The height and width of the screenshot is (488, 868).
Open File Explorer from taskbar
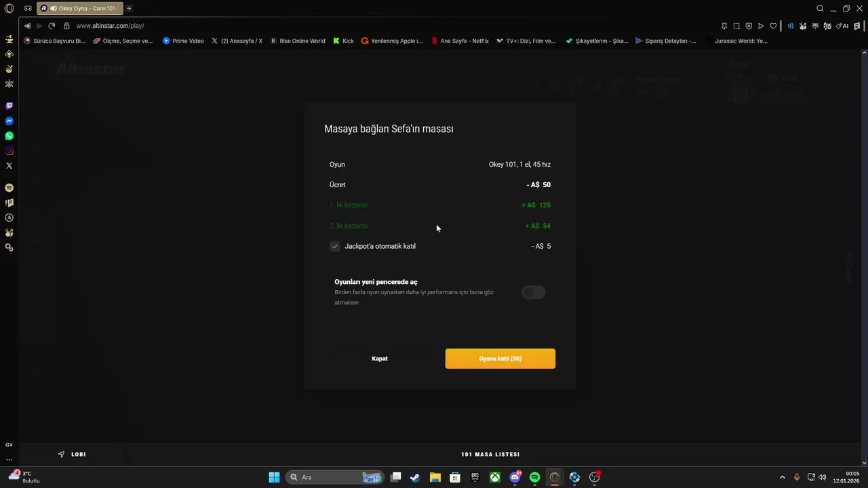tap(435, 477)
